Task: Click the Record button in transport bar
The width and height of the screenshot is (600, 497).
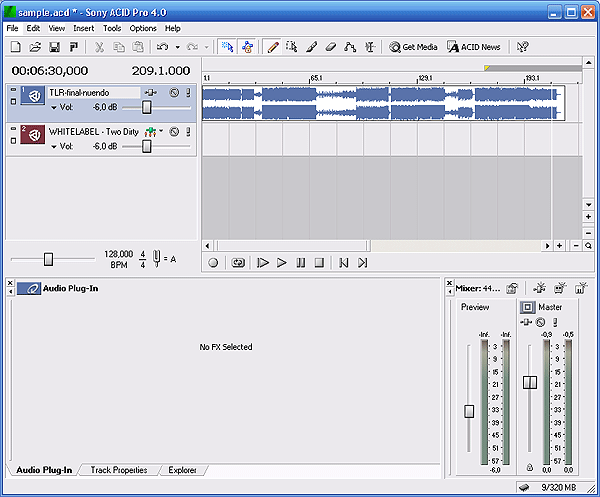Action: (213, 263)
